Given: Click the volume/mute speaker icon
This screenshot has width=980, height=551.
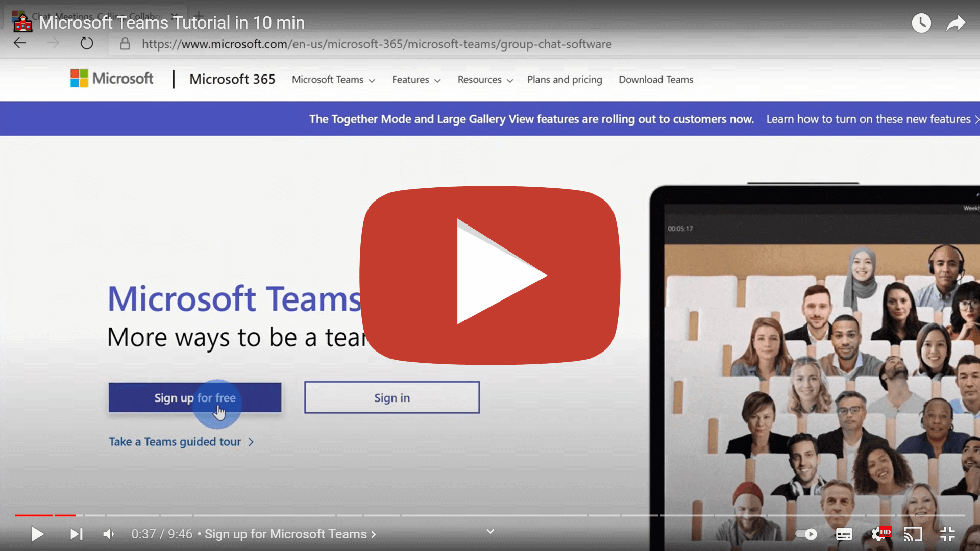Looking at the screenshot, I should click(x=107, y=534).
